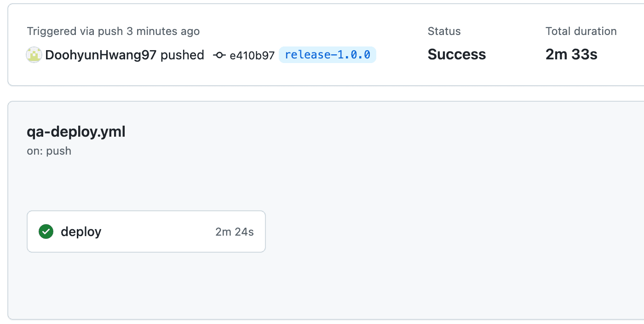
Task: Click DoohyunHwang97's profile avatar
Action: tap(34, 55)
